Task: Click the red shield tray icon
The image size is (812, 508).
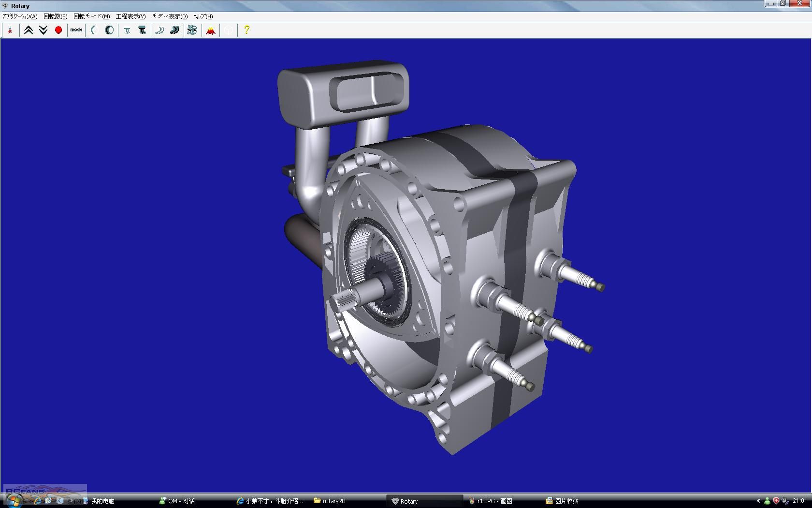Action: pyautogui.click(x=776, y=501)
